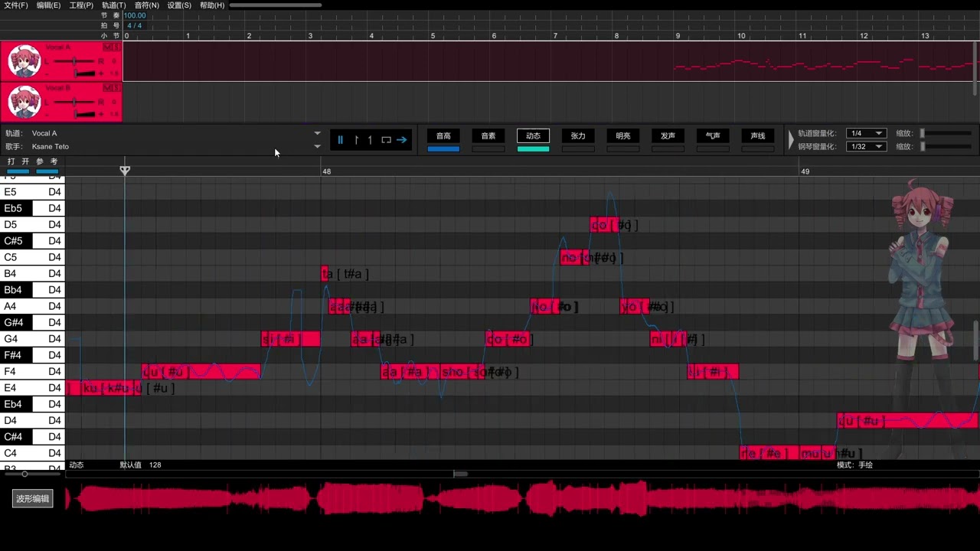Click the Vocal B singer avatar
Viewport: 980px width, 551px height.
[24, 102]
